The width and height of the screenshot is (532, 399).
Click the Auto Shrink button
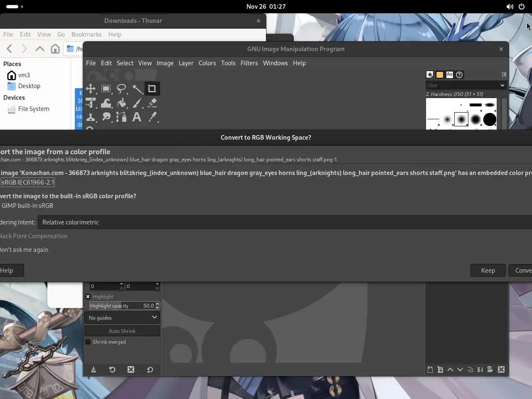[x=122, y=331]
